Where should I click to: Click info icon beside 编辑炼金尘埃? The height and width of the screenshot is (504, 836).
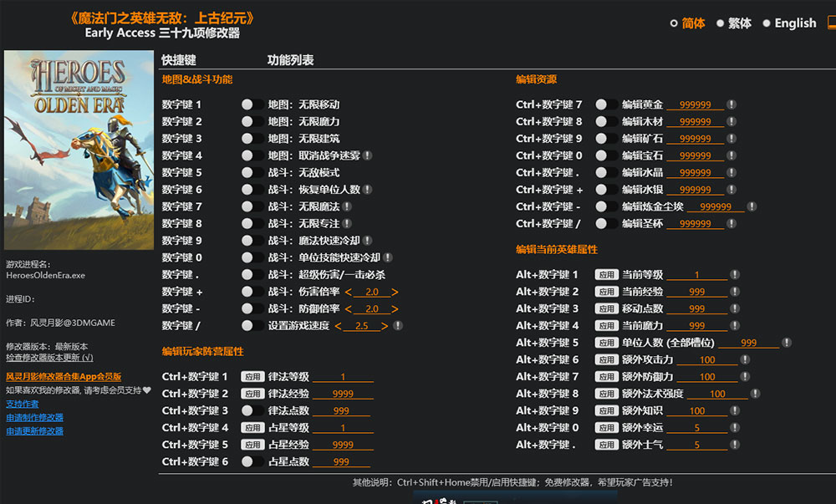(752, 206)
